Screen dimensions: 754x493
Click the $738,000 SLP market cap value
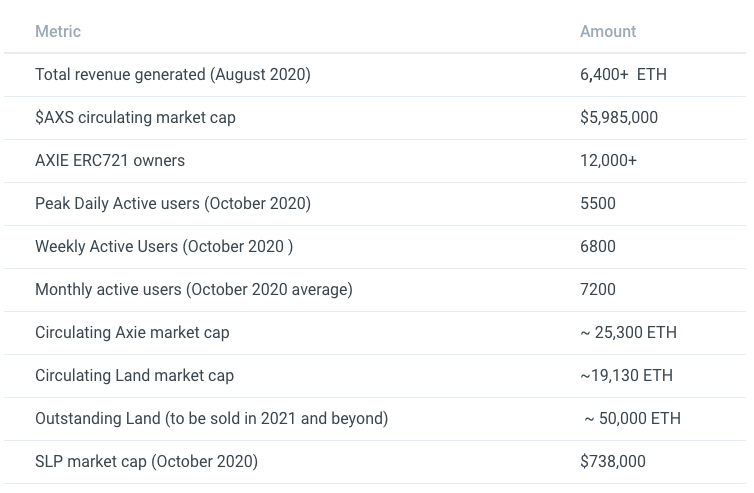613,462
